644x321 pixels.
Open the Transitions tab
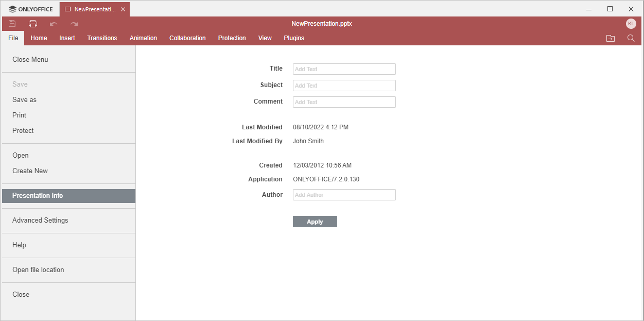pyautogui.click(x=102, y=38)
